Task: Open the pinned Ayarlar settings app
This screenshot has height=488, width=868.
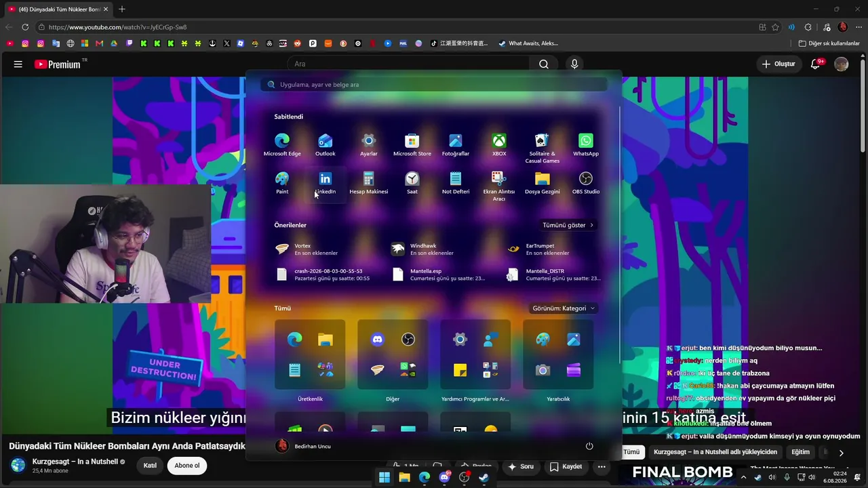Action: coord(369,144)
